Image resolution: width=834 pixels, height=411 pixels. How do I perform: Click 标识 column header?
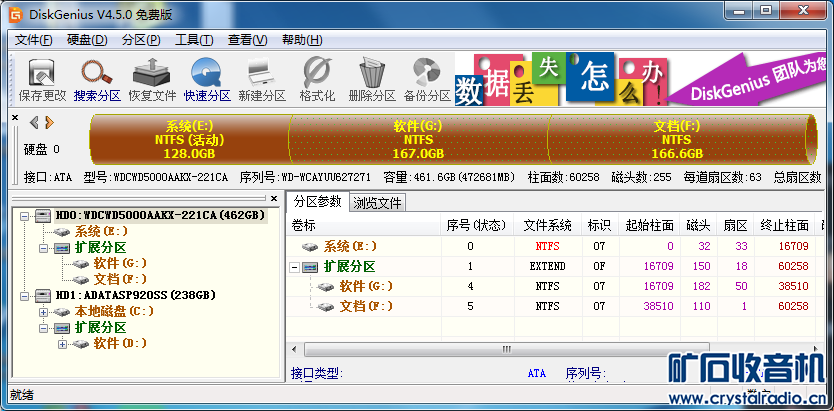click(x=600, y=225)
